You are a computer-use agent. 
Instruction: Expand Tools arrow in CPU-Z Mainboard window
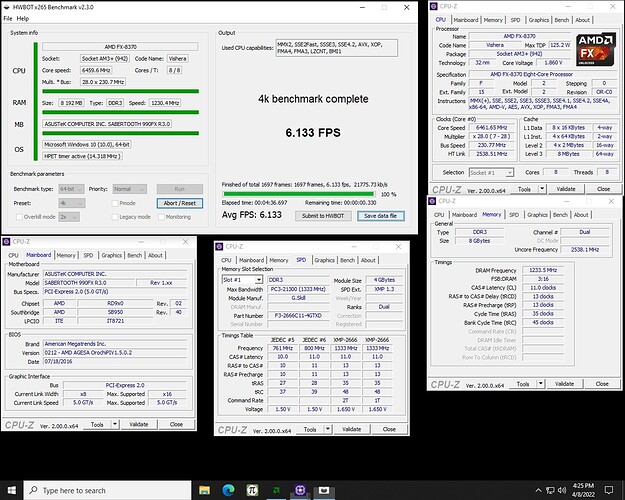click(x=115, y=424)
